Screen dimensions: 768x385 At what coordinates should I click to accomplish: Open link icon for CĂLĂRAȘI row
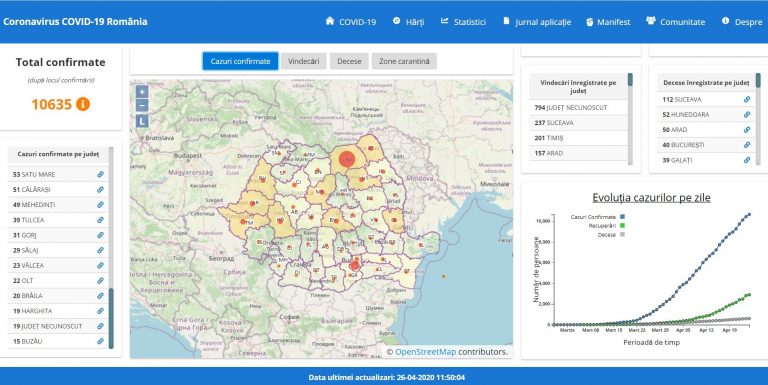(100, 190)
